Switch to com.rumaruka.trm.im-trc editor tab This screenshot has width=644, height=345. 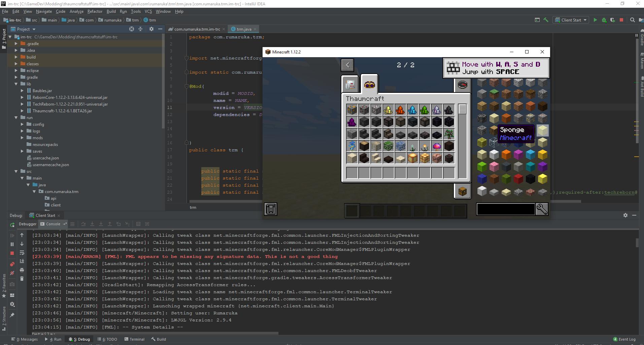coord(197,29)
